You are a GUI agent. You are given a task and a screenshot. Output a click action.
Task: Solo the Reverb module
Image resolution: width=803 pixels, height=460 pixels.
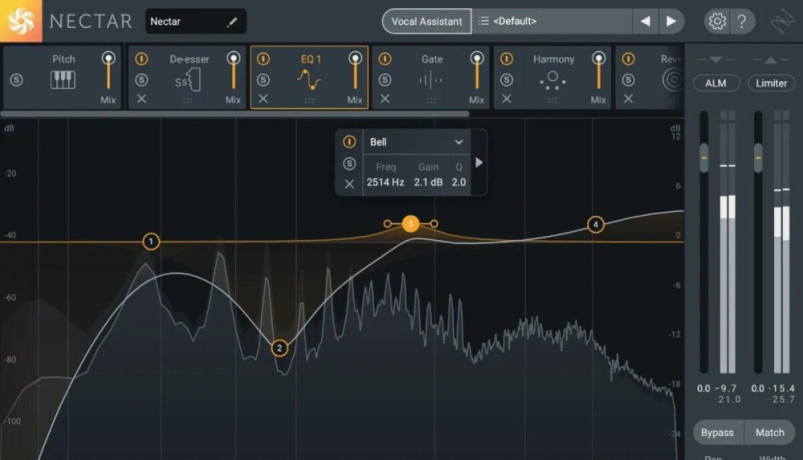[628, 80]
